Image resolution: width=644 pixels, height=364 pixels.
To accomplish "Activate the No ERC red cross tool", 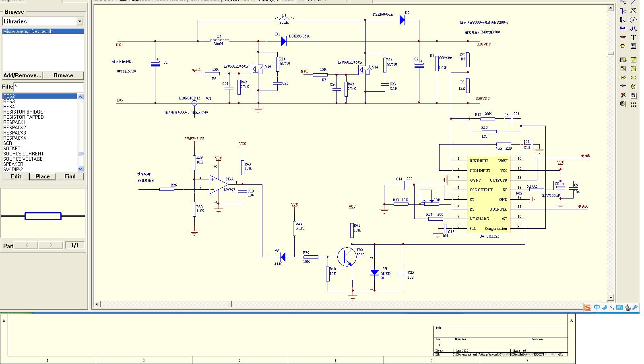I will [623, 95].
